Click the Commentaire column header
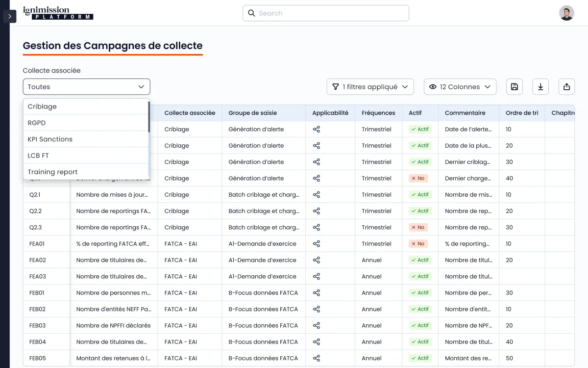 coord(465,113)
